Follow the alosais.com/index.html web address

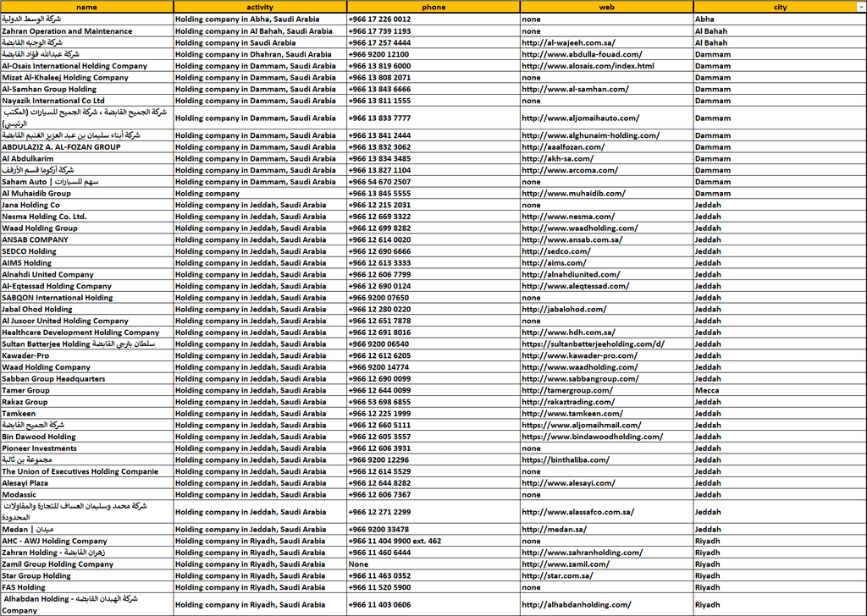coord(588,66)
